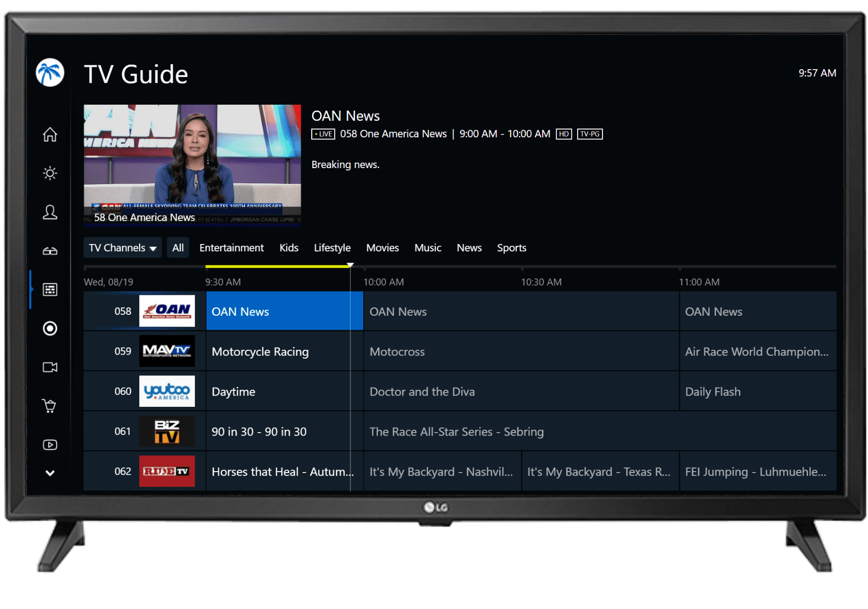
Task: Select the All category filter
Action: tap(178, 248)
